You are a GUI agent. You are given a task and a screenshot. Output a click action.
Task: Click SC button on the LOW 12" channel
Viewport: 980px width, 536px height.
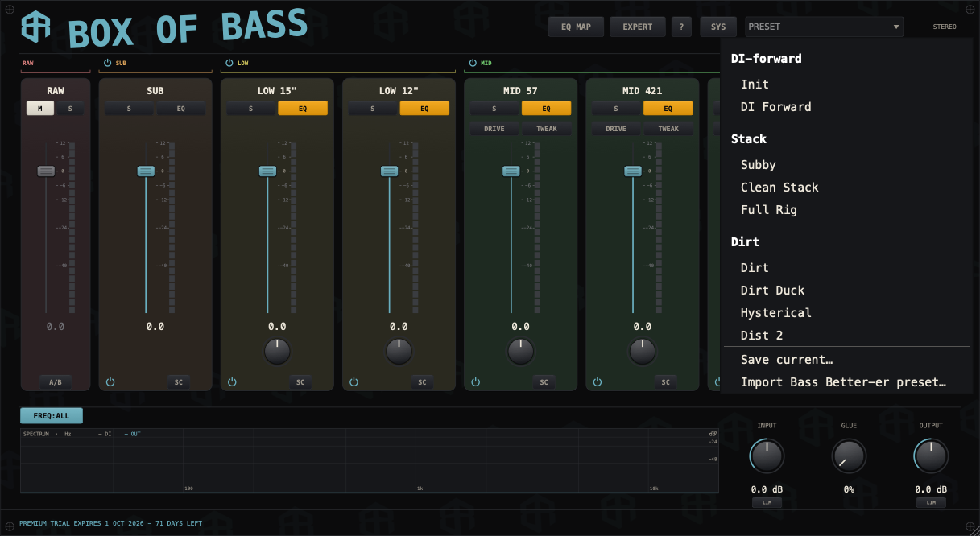pos(422,382)
